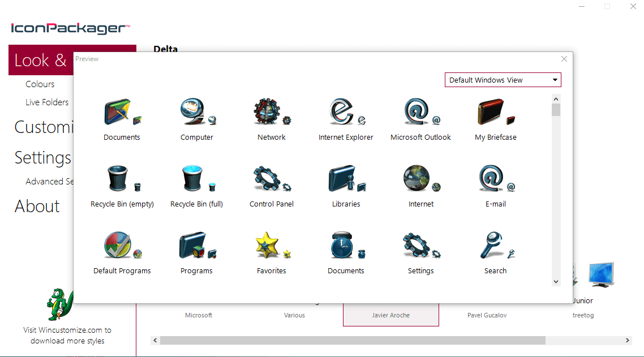
Task: Click the preview vertical scrollbar thumb
Action: pos(556,110)
